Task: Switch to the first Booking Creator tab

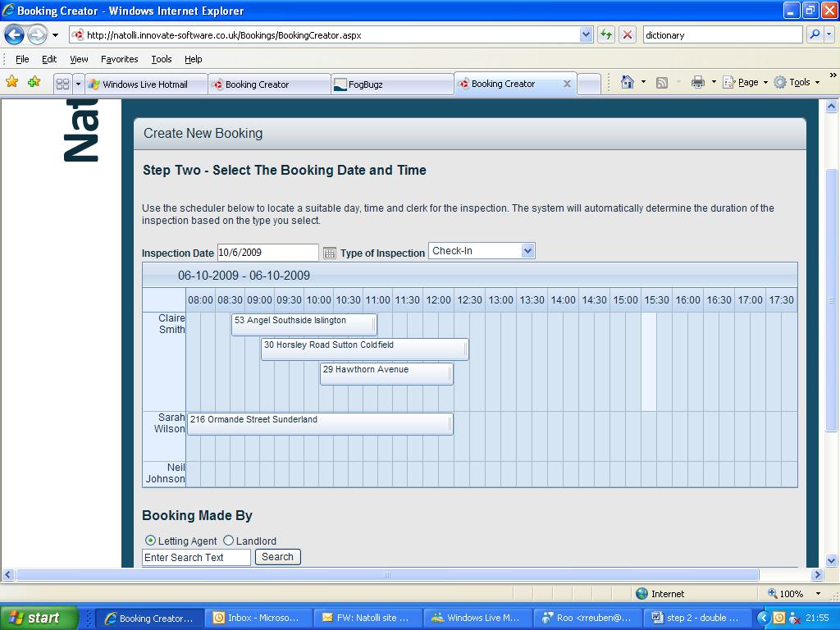Action: coord(269,84)
